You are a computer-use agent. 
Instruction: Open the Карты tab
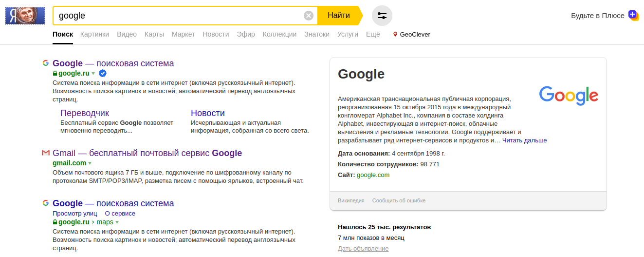click(154, 35)
